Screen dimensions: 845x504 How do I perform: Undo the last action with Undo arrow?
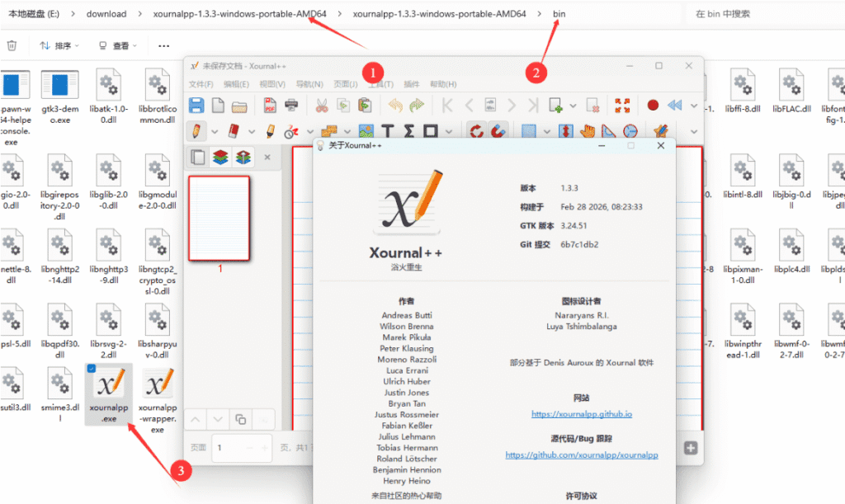[395, 105]
